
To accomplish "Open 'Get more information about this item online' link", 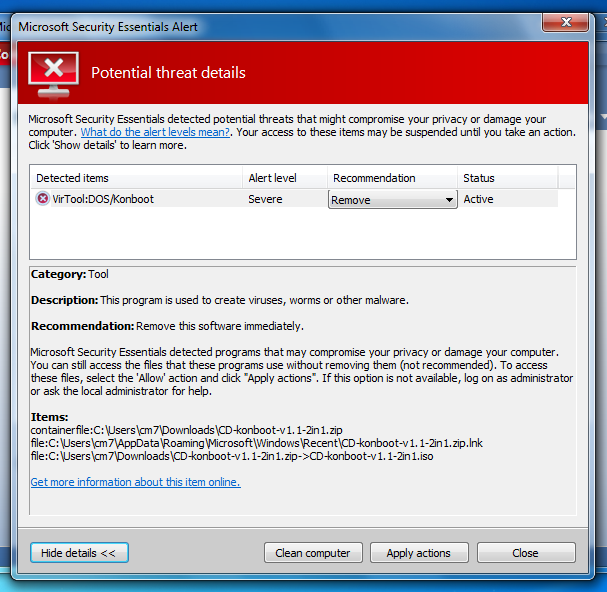I will click(x=135, y=482).
